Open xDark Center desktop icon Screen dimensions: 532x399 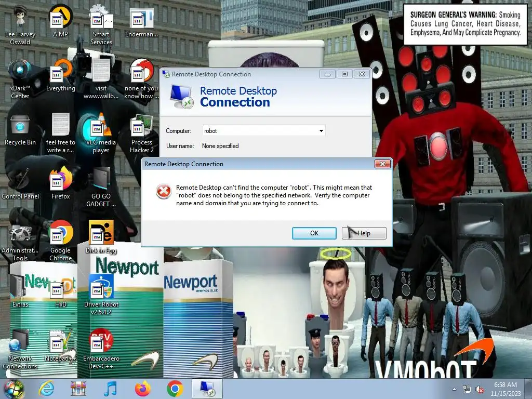(x=20, y=79)
